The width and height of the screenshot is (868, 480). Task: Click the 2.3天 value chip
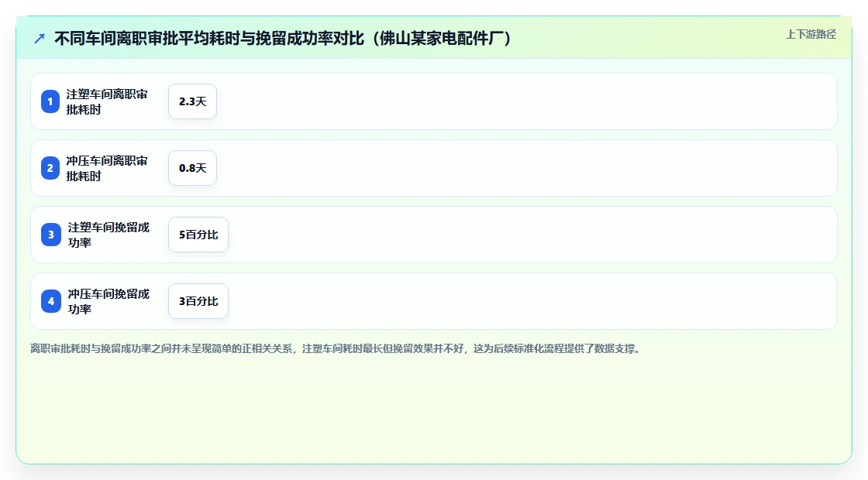193,101
